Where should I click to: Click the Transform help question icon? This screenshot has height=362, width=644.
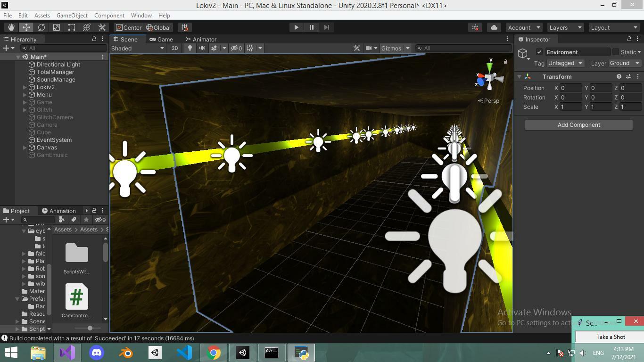point(619,76)
